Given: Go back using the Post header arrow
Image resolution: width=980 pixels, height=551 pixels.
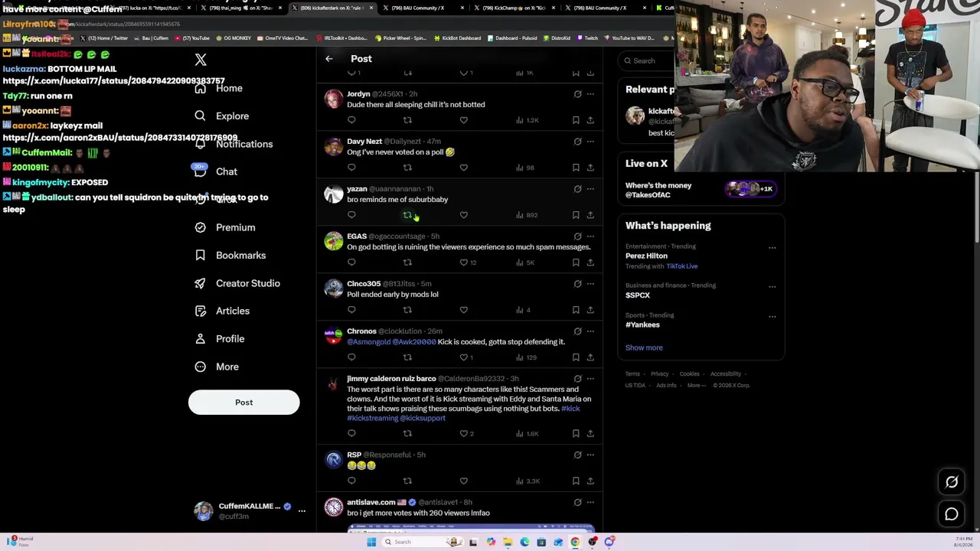Looking at the screenshot, I should (329, 59).
